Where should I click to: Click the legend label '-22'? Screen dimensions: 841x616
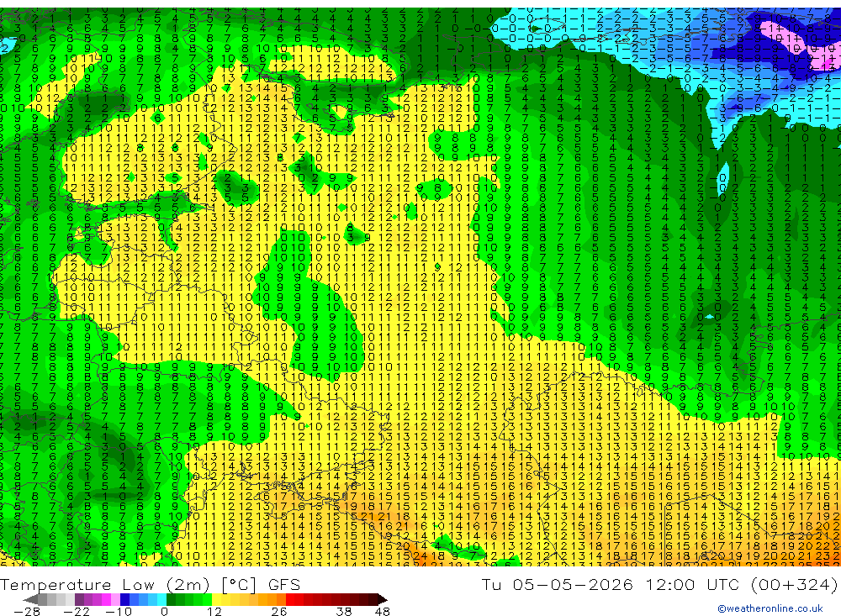[x=77, y=612]
